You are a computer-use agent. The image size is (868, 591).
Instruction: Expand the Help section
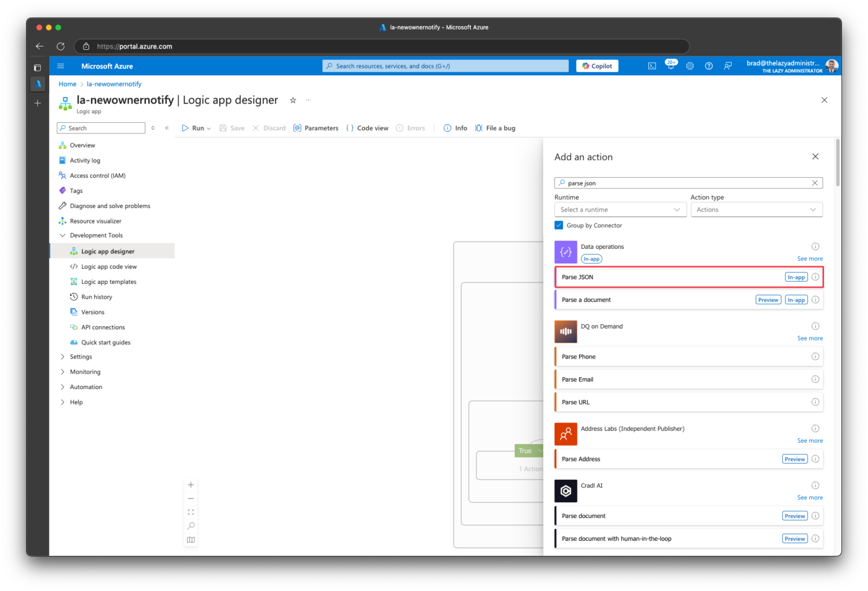coord(62,403)
